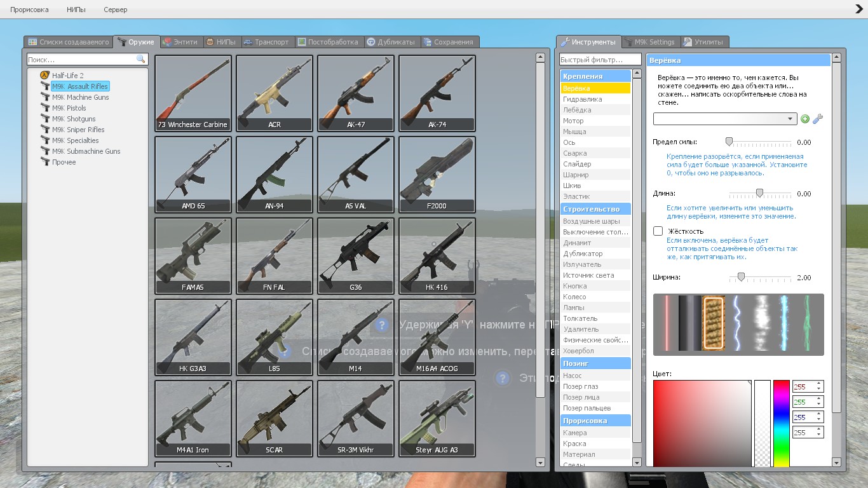
Task: Click the Быстрый фильтр input field
Action: (x=600, y=60)
